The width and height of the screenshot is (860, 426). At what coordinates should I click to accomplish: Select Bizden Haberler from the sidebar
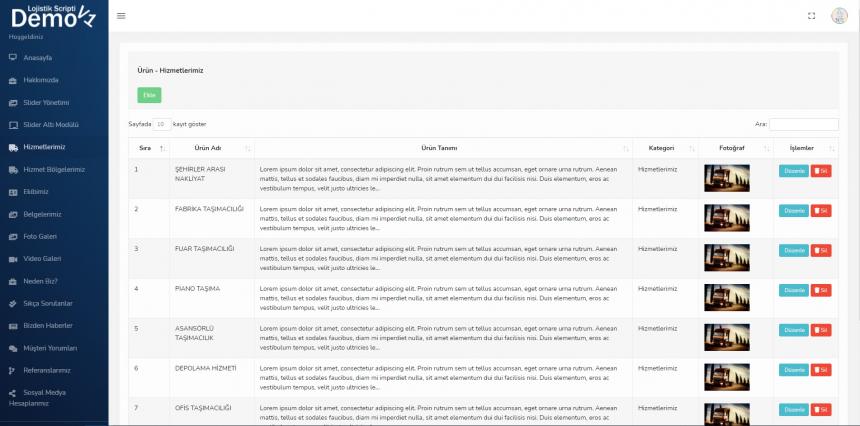click(x=48, y=325)
